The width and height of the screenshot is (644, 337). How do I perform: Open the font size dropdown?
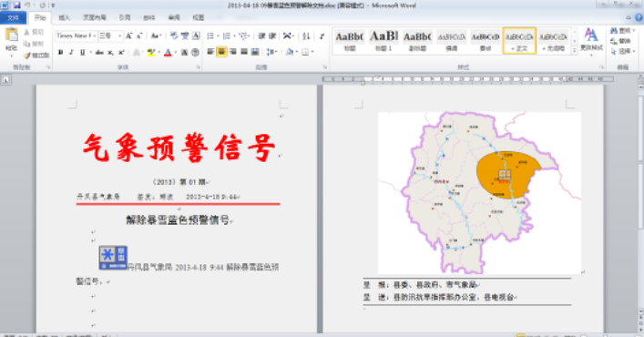pos(110,36)
